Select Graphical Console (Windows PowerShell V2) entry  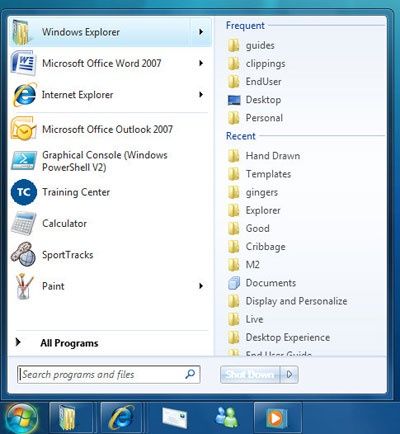[110, 161]
